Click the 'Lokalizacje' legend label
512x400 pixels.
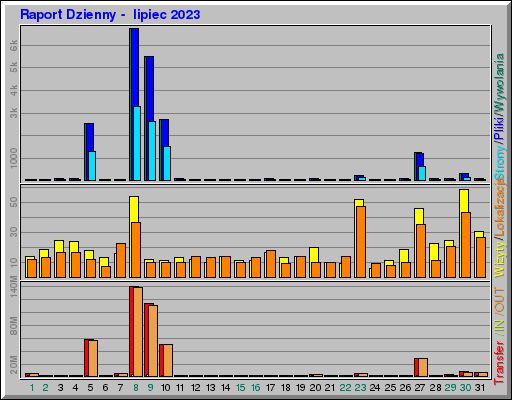499,208
